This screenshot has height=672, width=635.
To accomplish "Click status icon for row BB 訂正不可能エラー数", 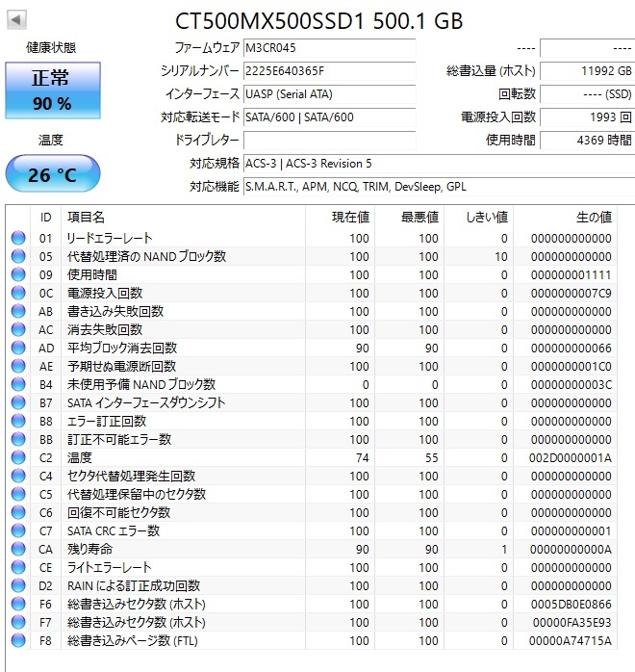I will pos(18,439).
